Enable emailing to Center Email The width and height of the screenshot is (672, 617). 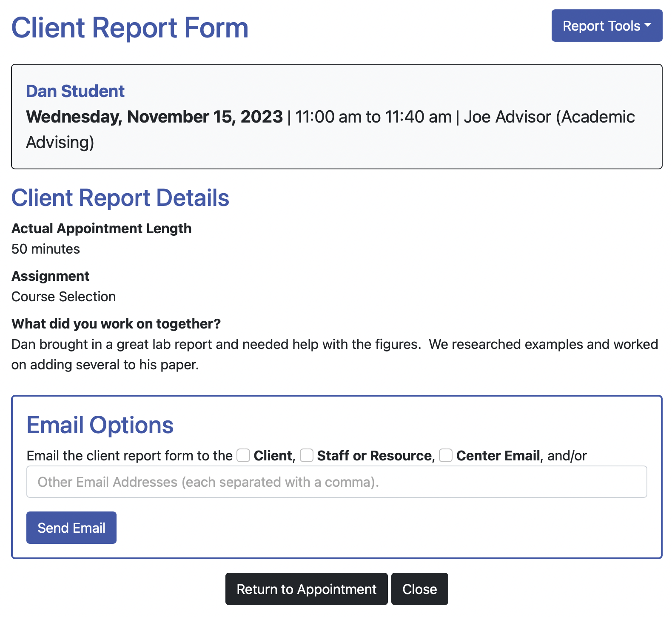point(445,455)
